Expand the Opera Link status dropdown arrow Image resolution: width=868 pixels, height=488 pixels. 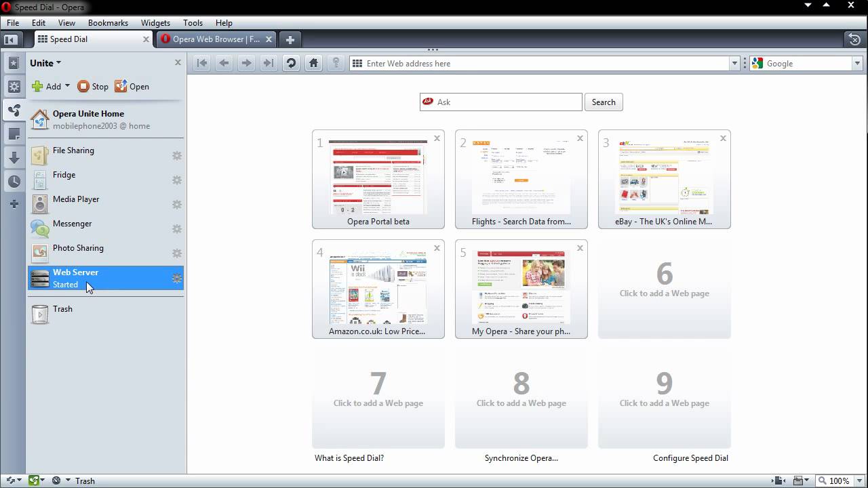pos(19,481)
